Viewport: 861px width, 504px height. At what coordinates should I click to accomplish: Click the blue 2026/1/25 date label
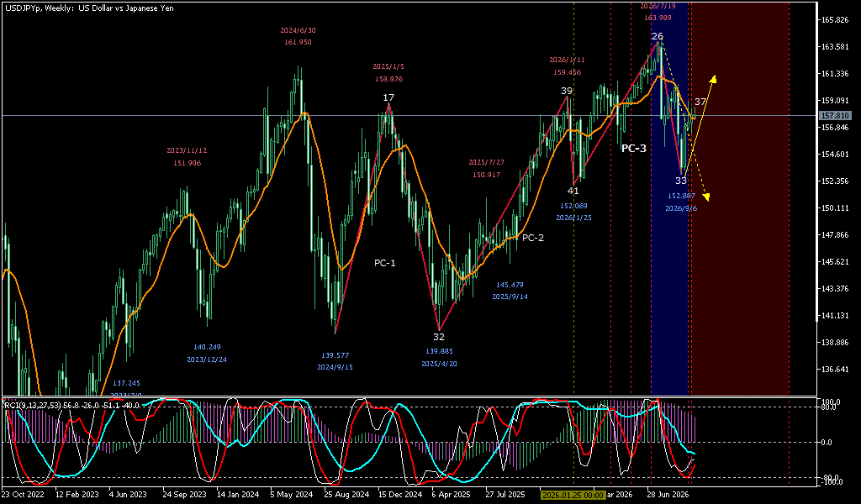[573, 218]
